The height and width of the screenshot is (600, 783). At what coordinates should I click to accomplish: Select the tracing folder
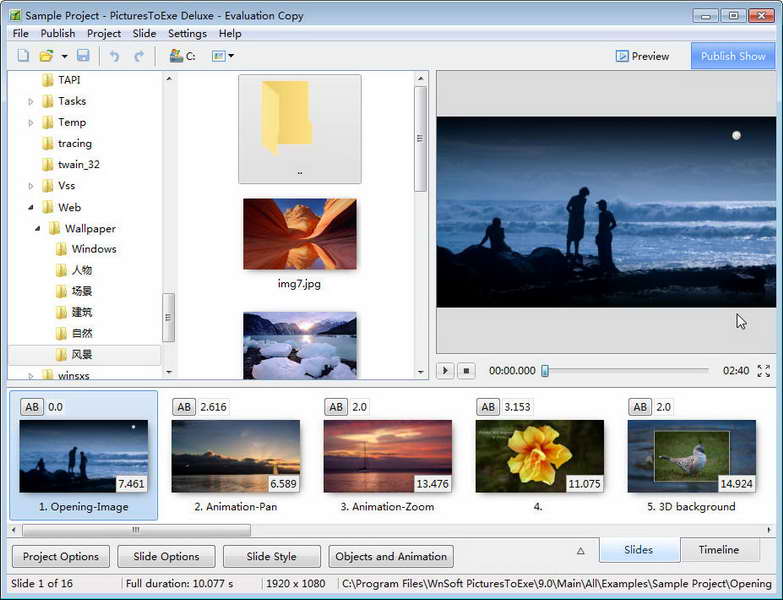click(x=66, y=143)
